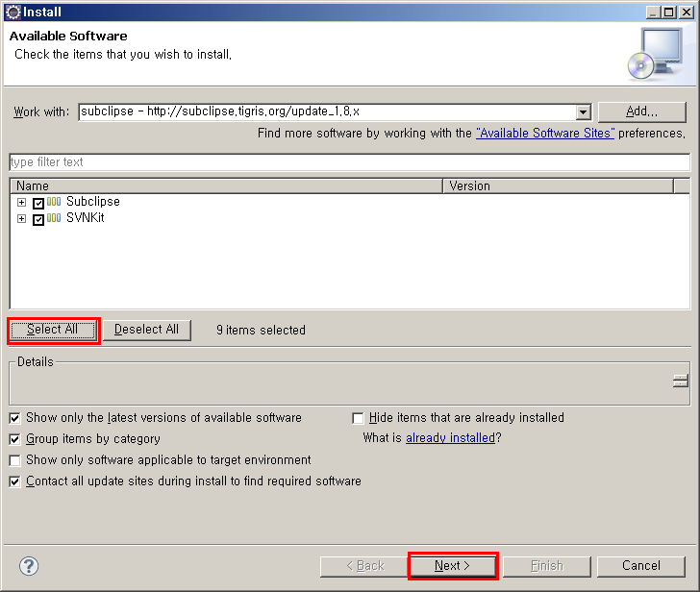Screen dimensions: 700x592
Task: Click the Next button
Action: 452,566
